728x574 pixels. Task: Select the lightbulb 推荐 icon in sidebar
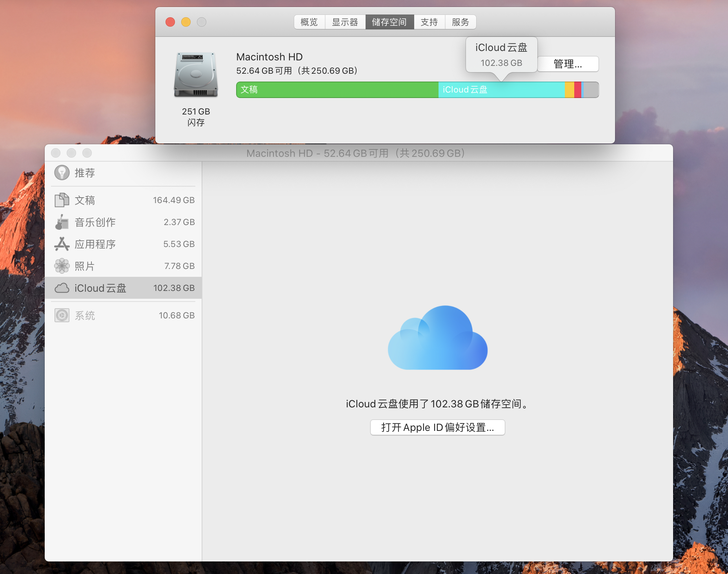pyautogui.click(x=62, y=173)
